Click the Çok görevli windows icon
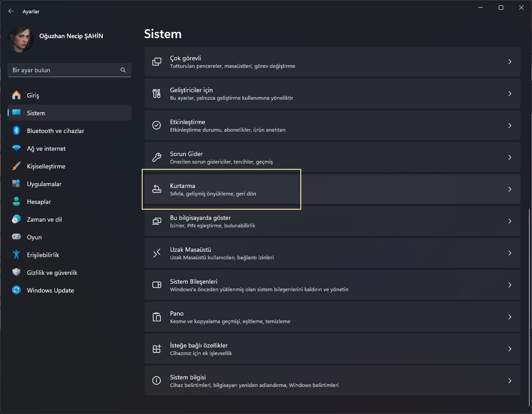 pyautogui.click(x=156, y=62)
